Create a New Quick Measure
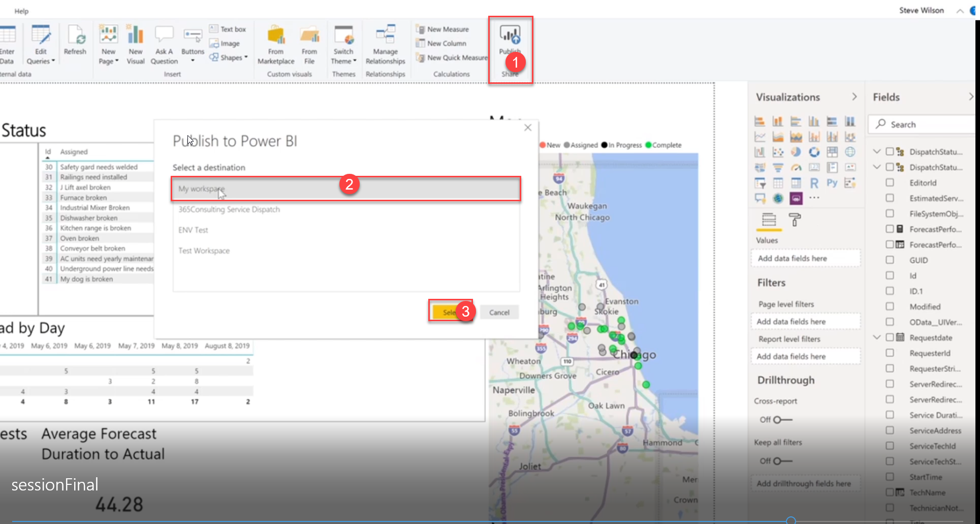The image size is (980, 524). point(452,58)
